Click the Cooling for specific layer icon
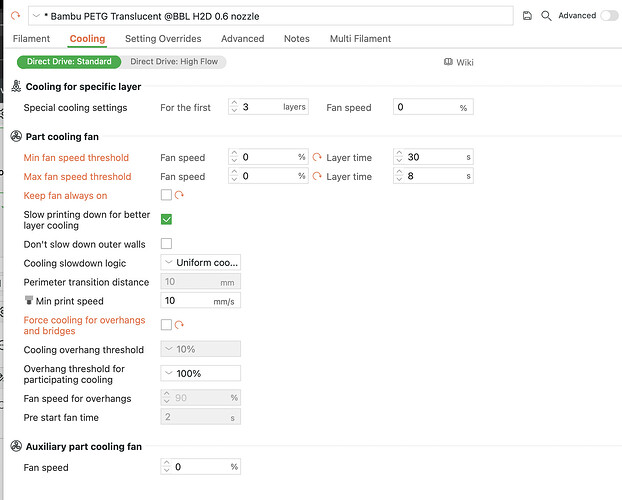This screenshot has width=622, height=500. tap(16, 86)
